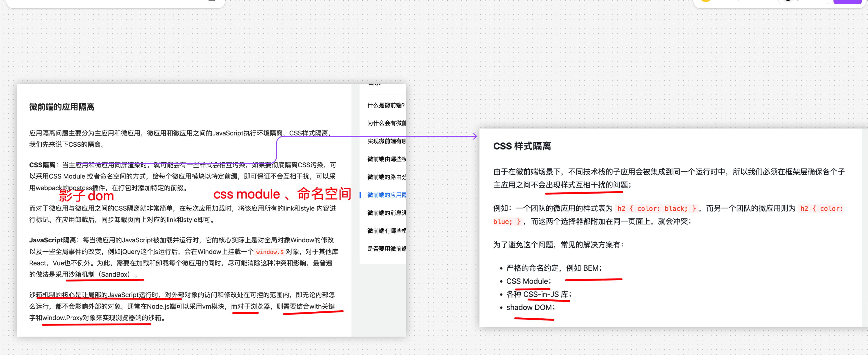Click bullet item CSS Module
Viewport: 868px width, 355px height.
[x=528, y=281]
